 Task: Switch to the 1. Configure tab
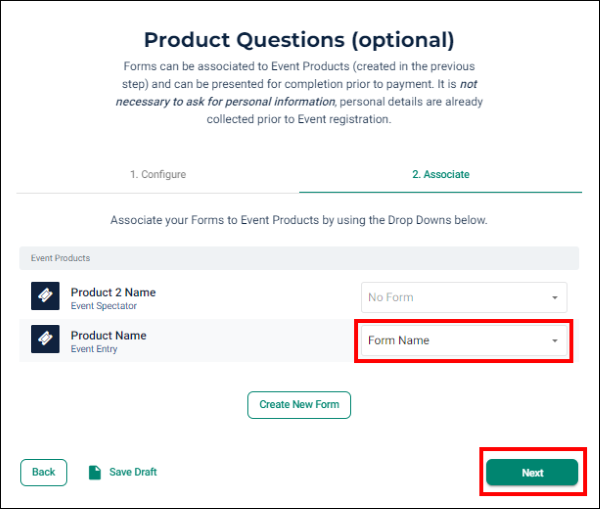point(158,175)
